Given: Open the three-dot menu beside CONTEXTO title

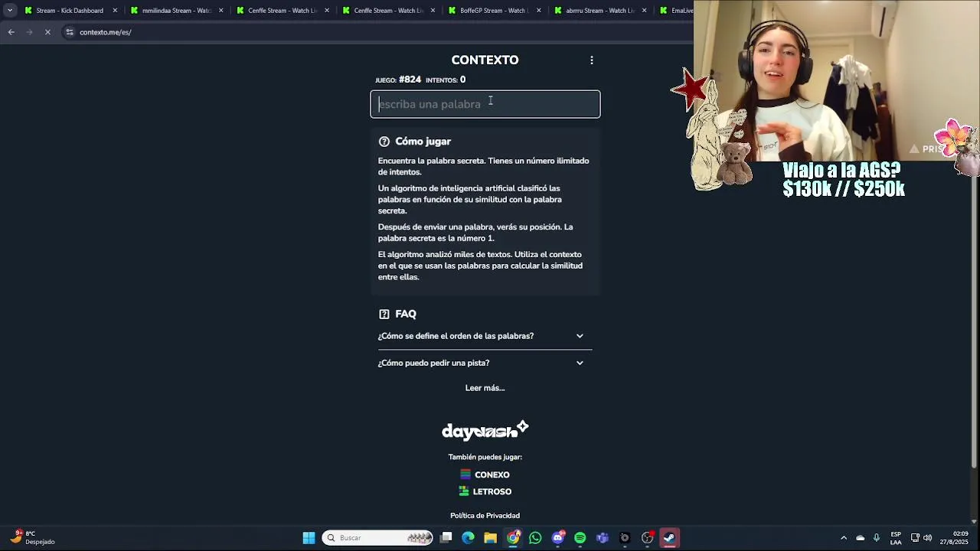Looking at the screenshot, I should coord(591,60).
